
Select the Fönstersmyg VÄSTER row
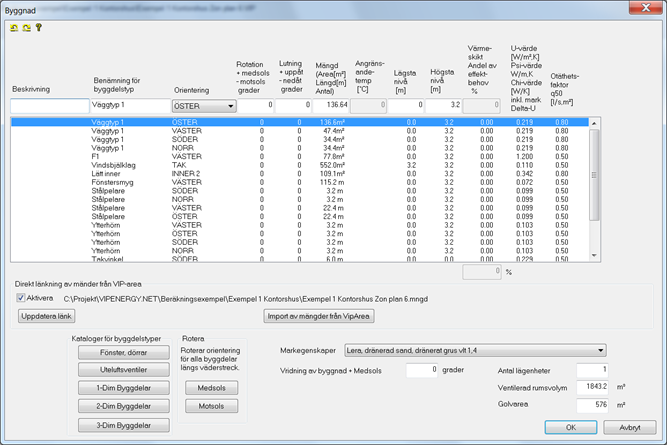(300, 182)
